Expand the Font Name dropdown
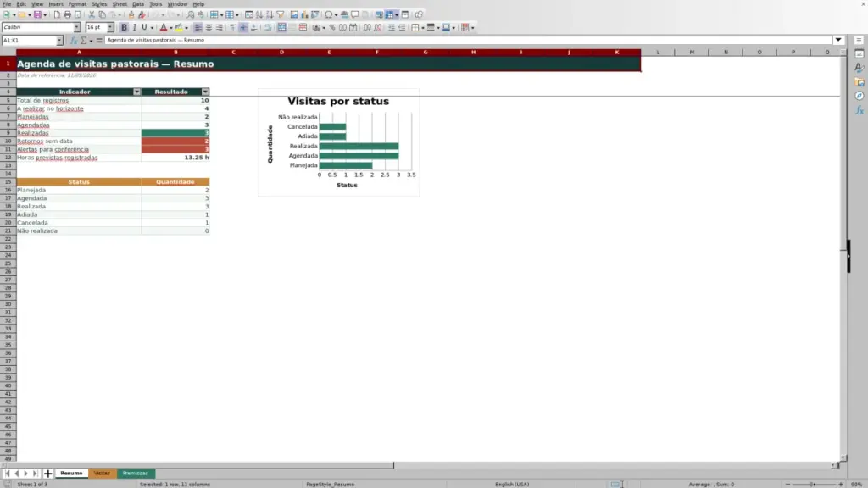868x488 pixels. [77, 27]
